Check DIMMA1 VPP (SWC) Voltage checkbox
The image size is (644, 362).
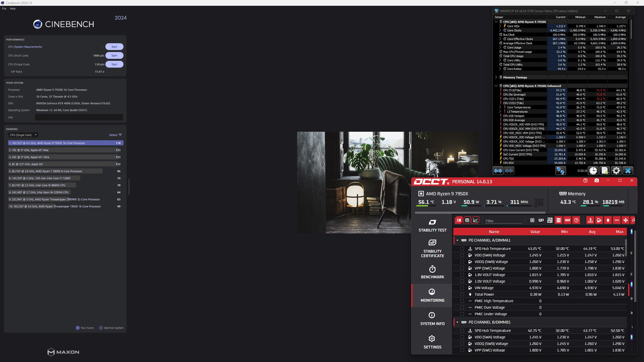pos(462,268)
